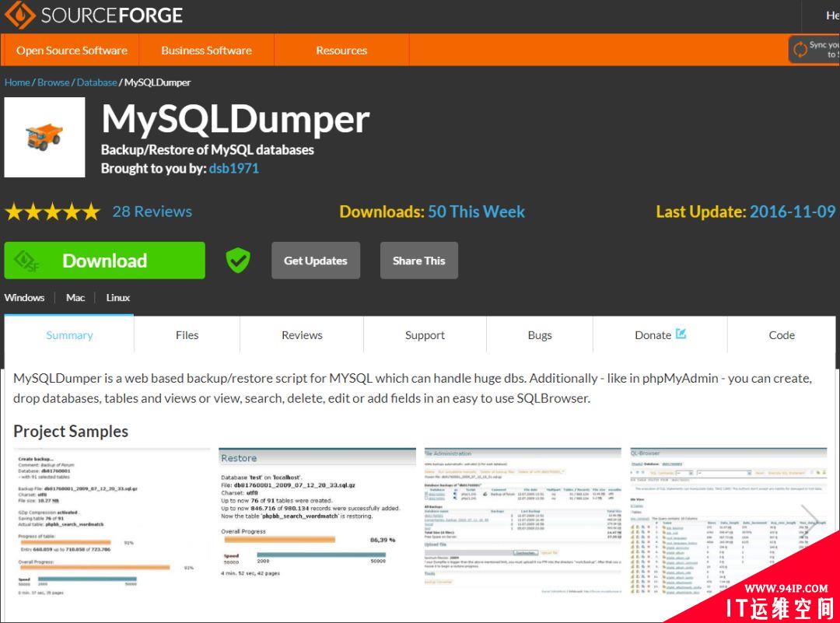Go to Home breadcrumb link

point(17,82)
